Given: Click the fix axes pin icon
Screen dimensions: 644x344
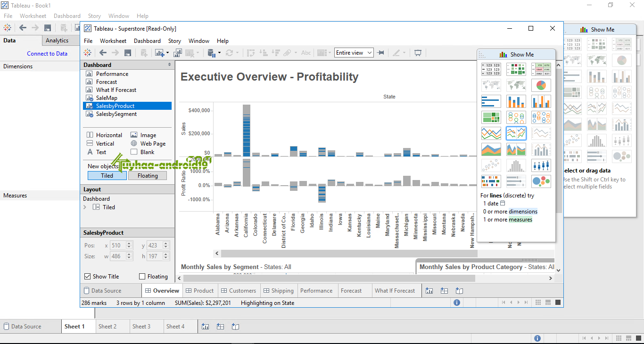Looking at the screenshot, I should pos(380,53).
